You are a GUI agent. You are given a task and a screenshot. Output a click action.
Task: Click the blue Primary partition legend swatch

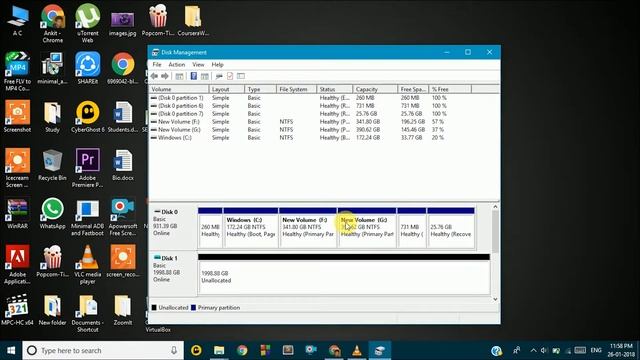click(x=193, y=307)
